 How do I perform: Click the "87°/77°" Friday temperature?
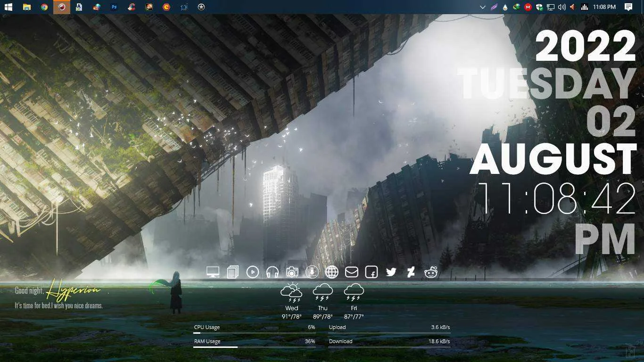(x=354, y=317)
